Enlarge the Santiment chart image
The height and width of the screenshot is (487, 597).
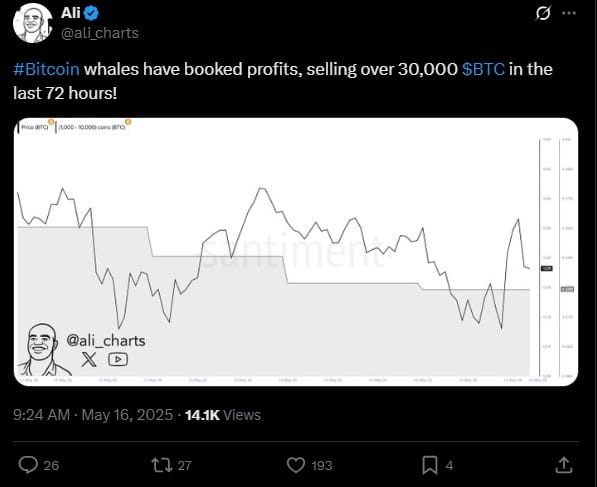(296, 252)
